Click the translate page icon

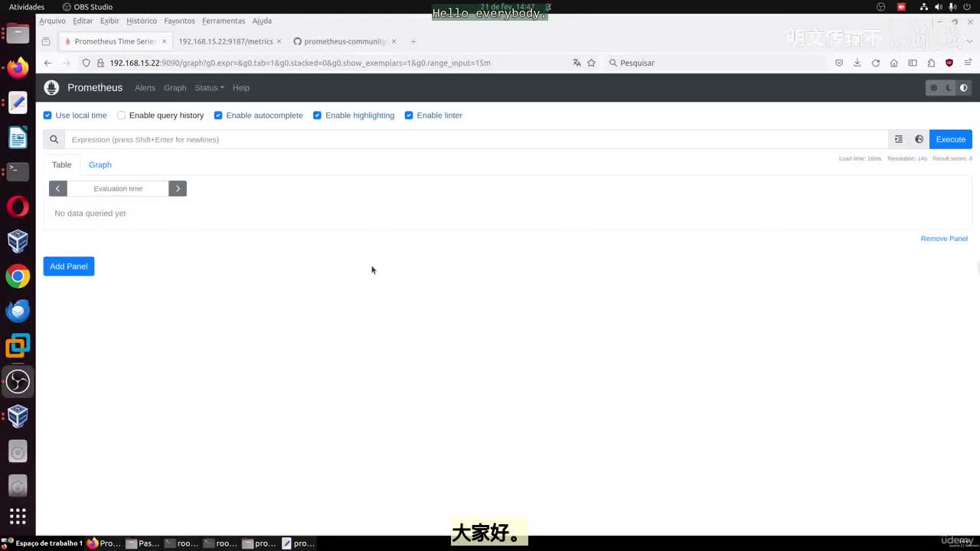(577, 63)
